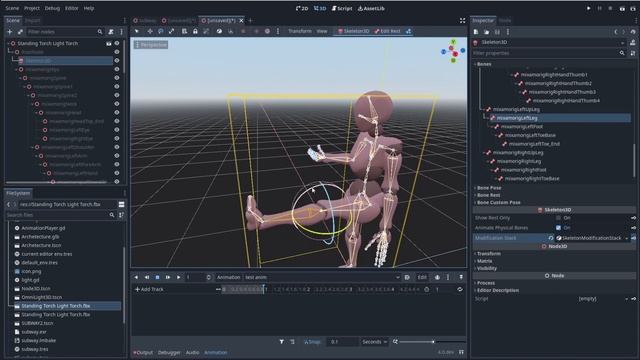Open viewport toolbar three-dot options menu

[278, 31]
